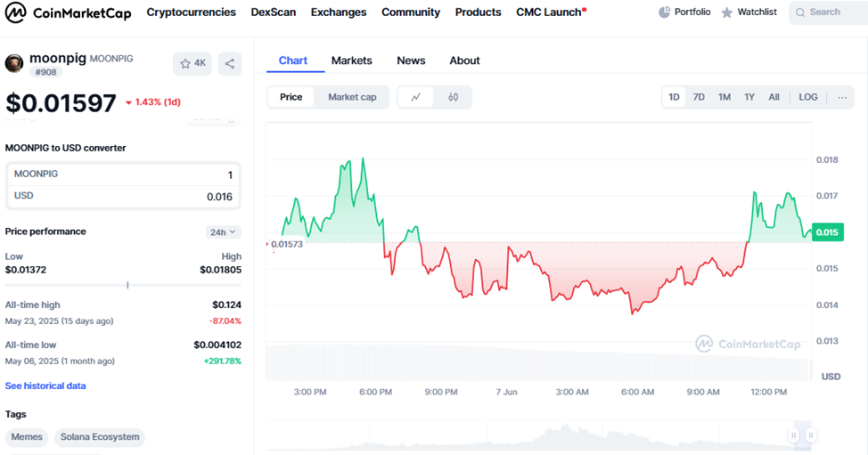Screen dimensions: 868x455
Task: Focus the Search field
Action: pyautogui.click(x=828, y=12)
